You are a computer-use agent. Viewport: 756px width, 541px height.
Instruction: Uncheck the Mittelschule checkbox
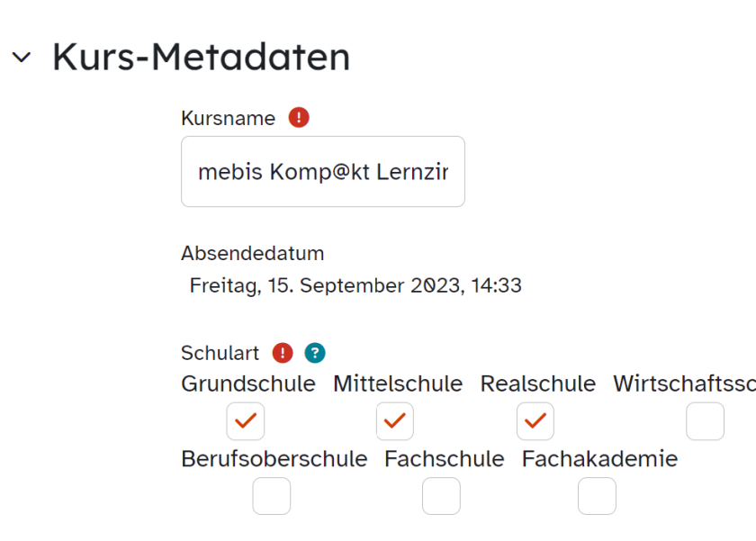(x=395, y=421)
